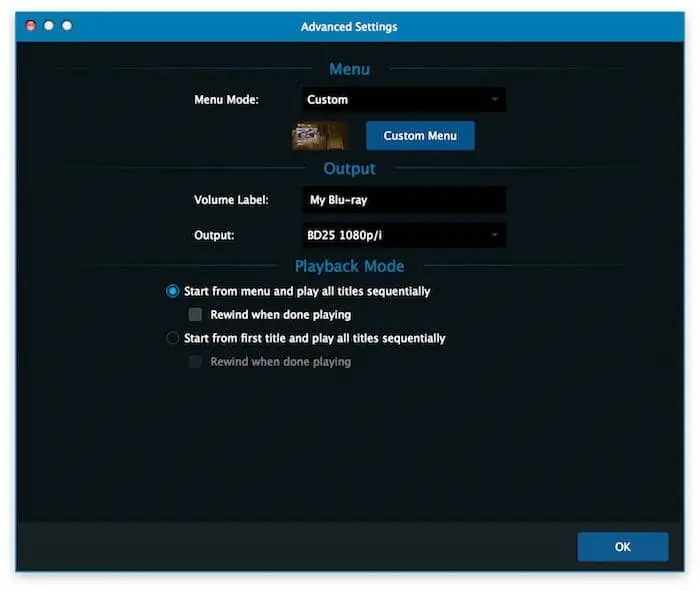Choose Start from first title radio button
The image size is (700, 591).
pyautogui.click(x=173, y=338)
